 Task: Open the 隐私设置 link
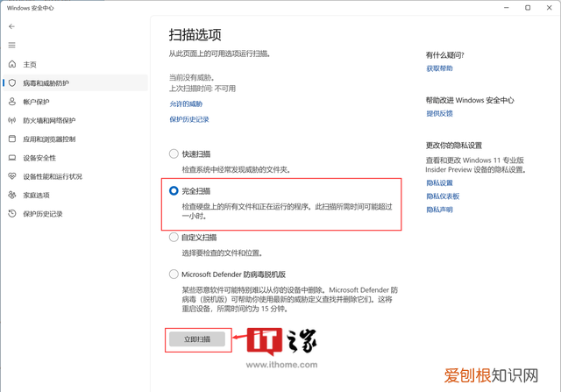point(439,183)
